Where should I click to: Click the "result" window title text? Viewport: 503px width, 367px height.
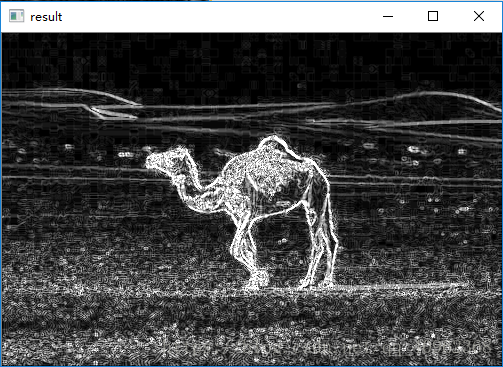click(x=46, y=17)
